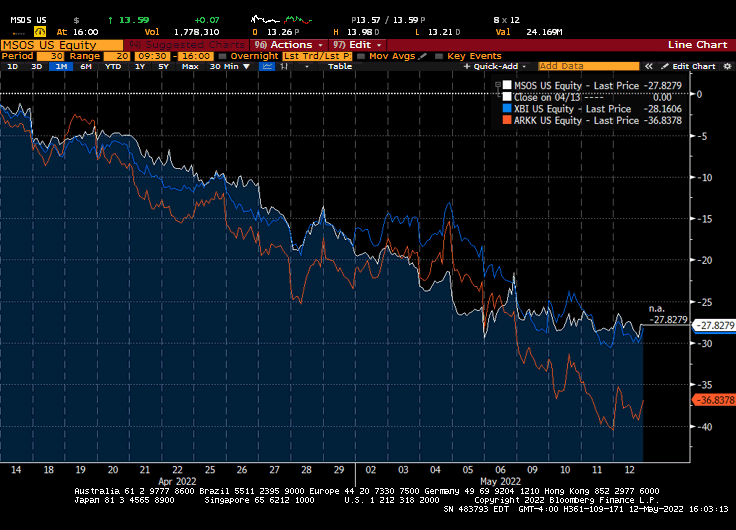
Task: Click the 16:00 end time field
Action: click(x=196, y=56)
